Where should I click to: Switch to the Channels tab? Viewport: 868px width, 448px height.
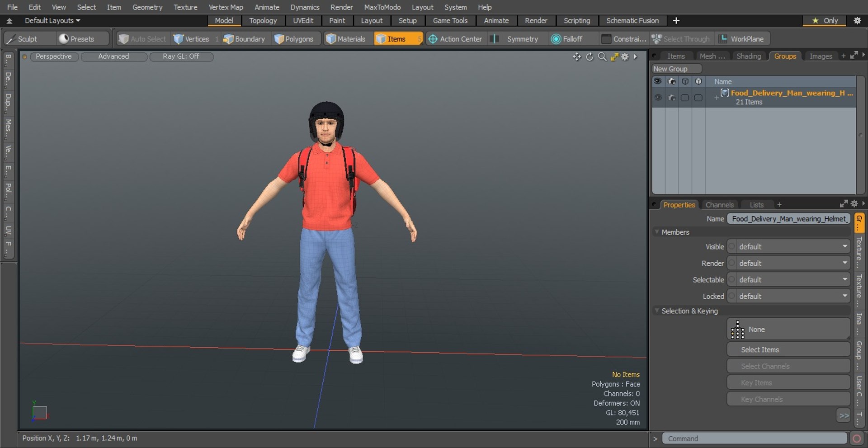[719, 205]
